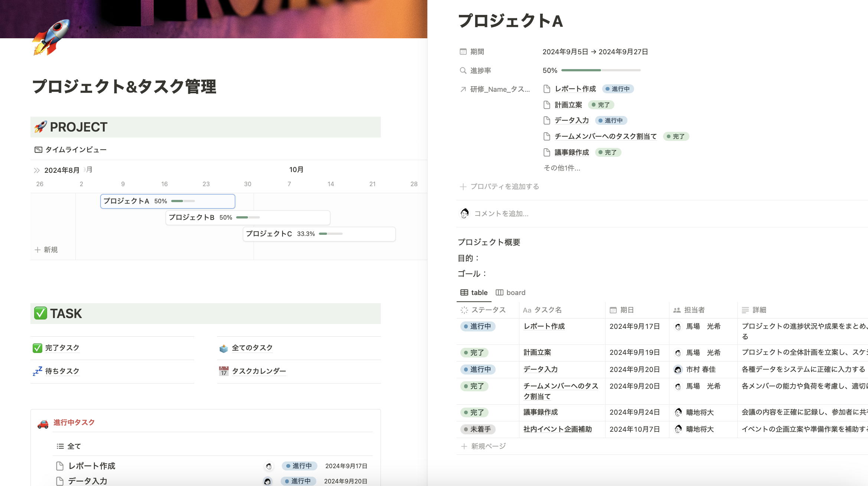Open the 完了タスク page link
Image resolution: width=868 pixels, height=486 pixels.
click(x=62, y=348)
